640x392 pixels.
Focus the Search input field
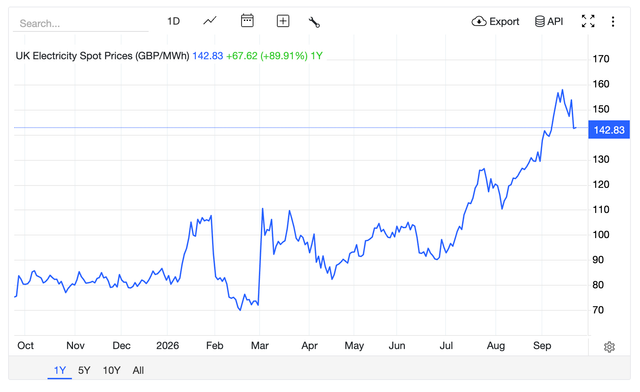(x=81, y=23)
